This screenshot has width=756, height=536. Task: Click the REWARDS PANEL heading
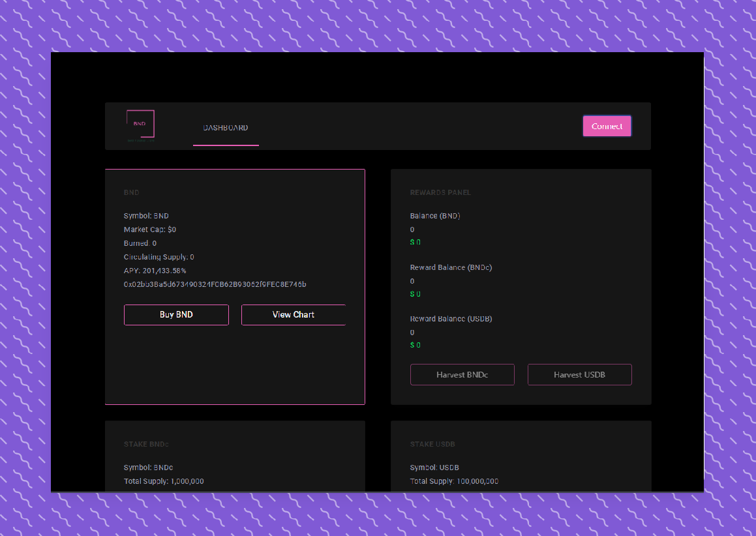click(440, 192)
